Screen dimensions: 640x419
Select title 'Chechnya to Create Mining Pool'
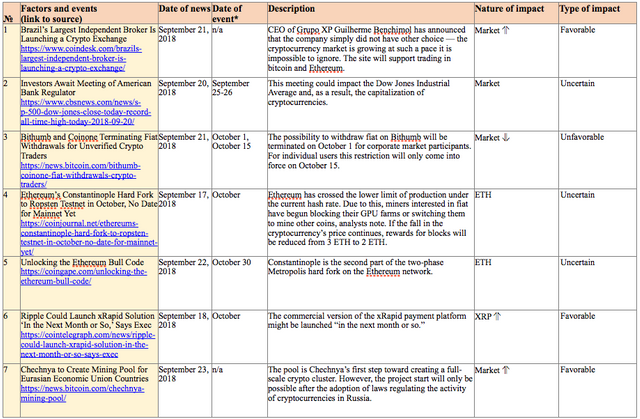click(x=84, y=374)
